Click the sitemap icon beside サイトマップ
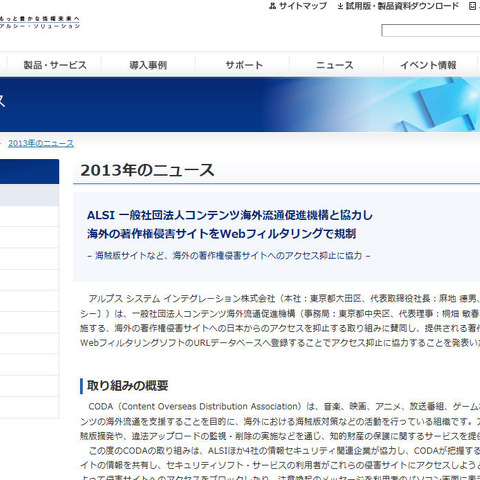 (273, 6)
